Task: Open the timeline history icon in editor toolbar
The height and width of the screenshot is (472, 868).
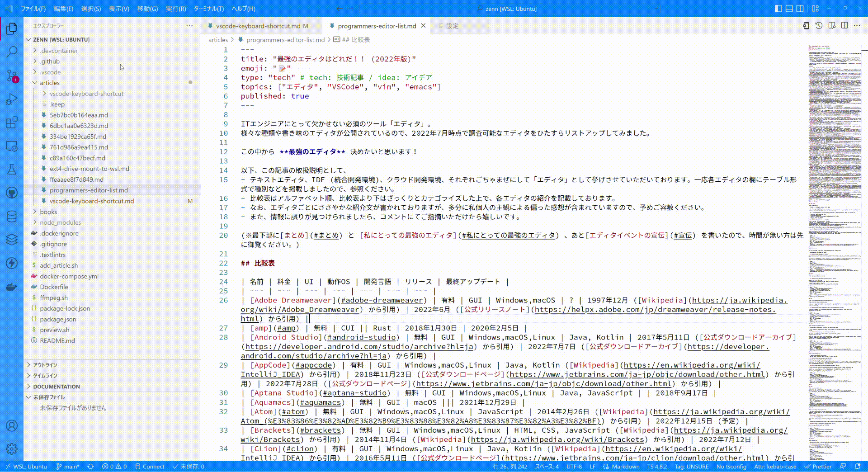Action: [x=819, y=26]
